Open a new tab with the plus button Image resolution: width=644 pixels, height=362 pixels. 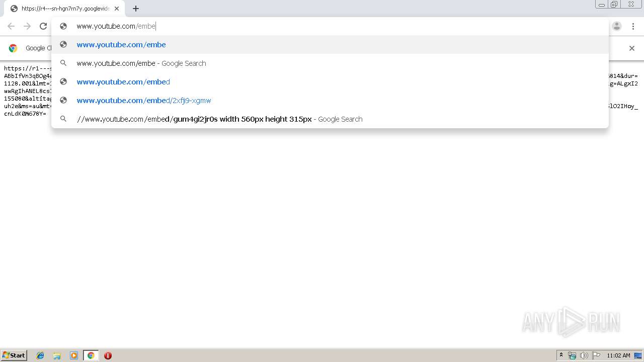136,9
